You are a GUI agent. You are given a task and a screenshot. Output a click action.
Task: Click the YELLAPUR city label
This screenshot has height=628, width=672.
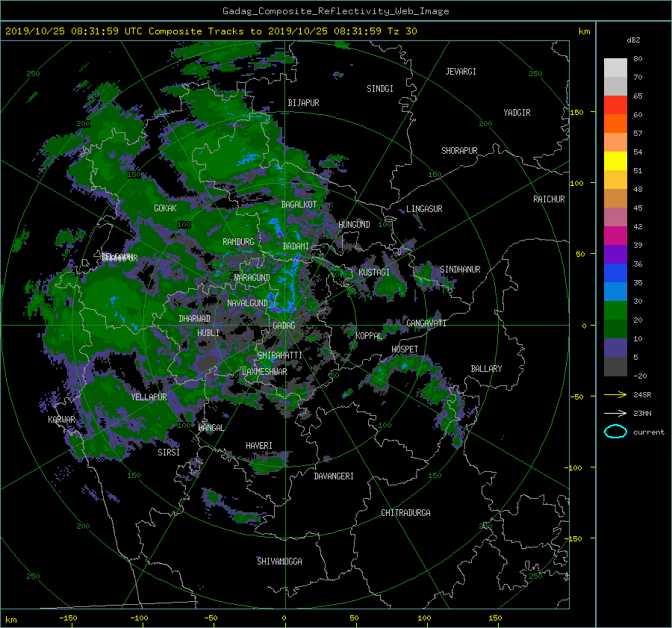(x=149, y=397)
